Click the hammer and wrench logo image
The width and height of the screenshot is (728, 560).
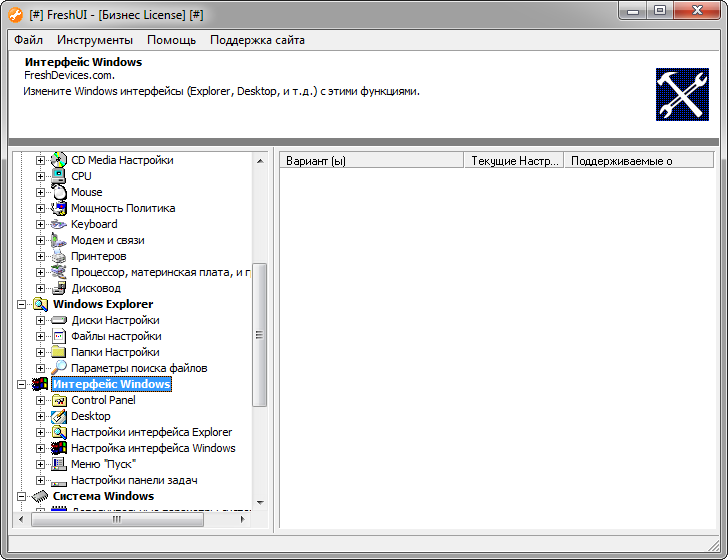pos(682,94)
